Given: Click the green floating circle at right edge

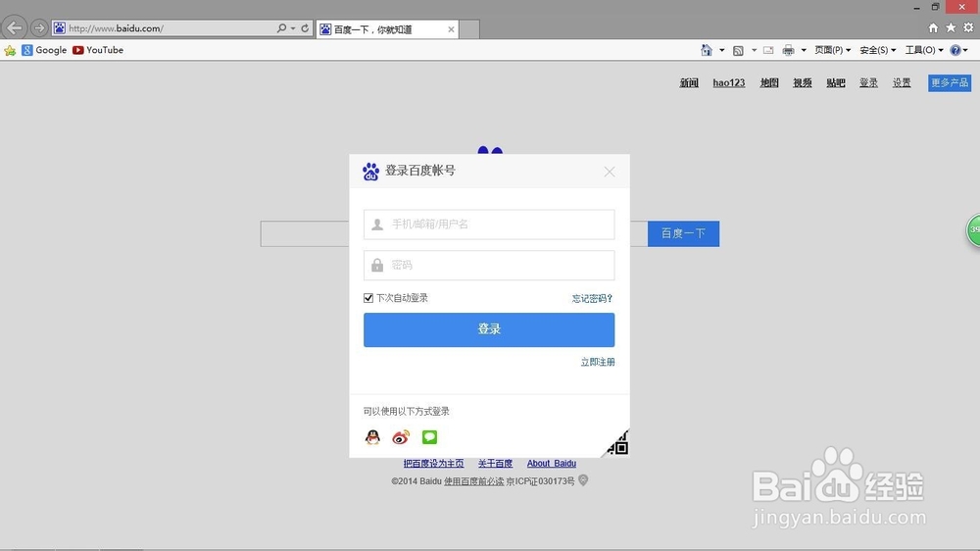Looking at the screenshot, I should pos(974,230).
